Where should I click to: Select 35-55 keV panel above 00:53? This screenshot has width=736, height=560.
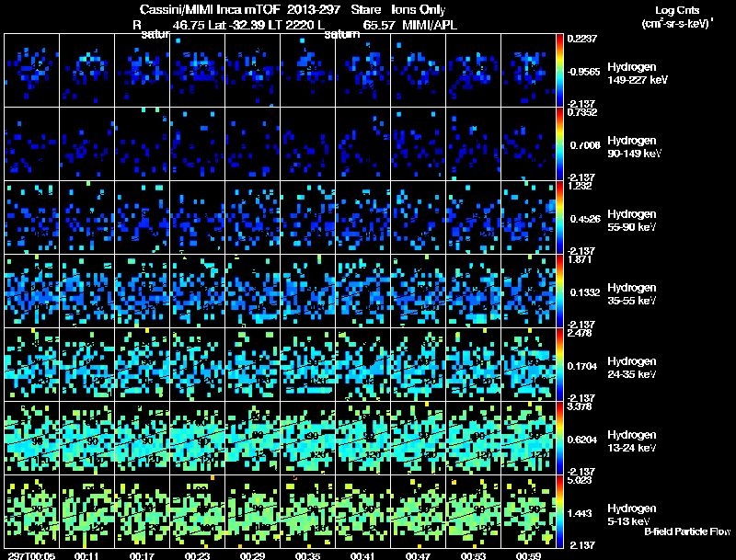click(x=473, y=291)
